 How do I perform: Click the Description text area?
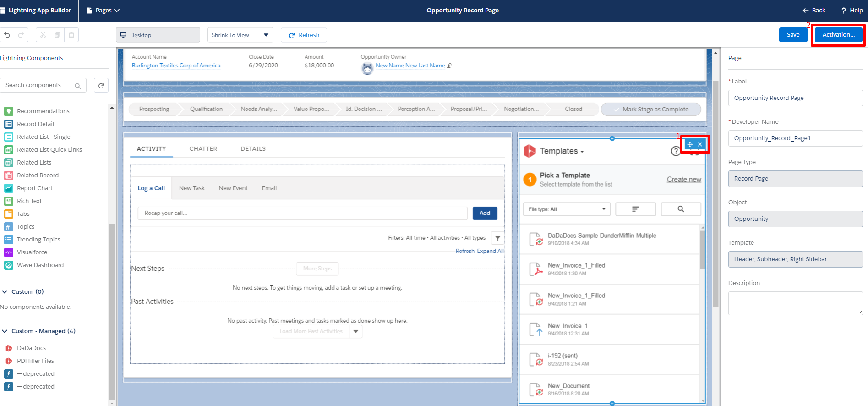click(x=795, y=303)
